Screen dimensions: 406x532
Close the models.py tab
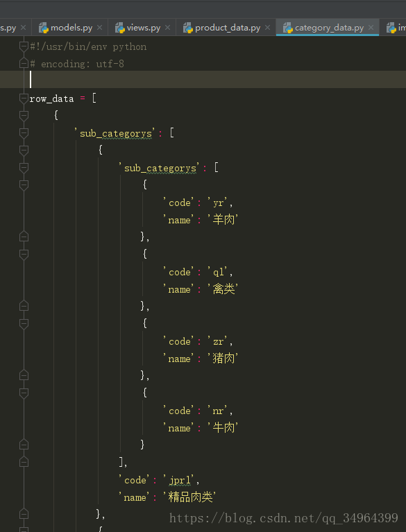pyautogui.click(x=99, y=28)
